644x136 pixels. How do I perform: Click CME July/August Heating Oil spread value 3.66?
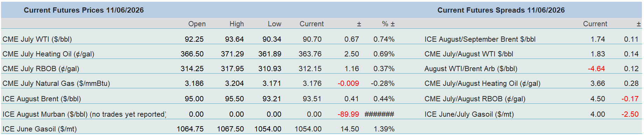(x=598, y=83)
